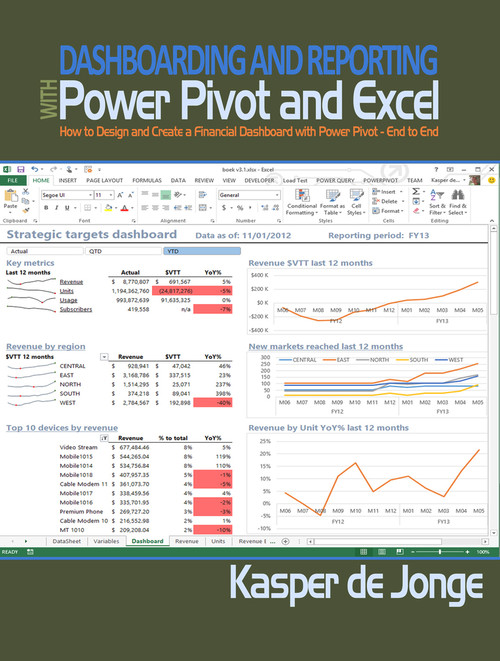Click the Wrap Text icon
Viewport: 500px width, 661px height.
[203, 194]
